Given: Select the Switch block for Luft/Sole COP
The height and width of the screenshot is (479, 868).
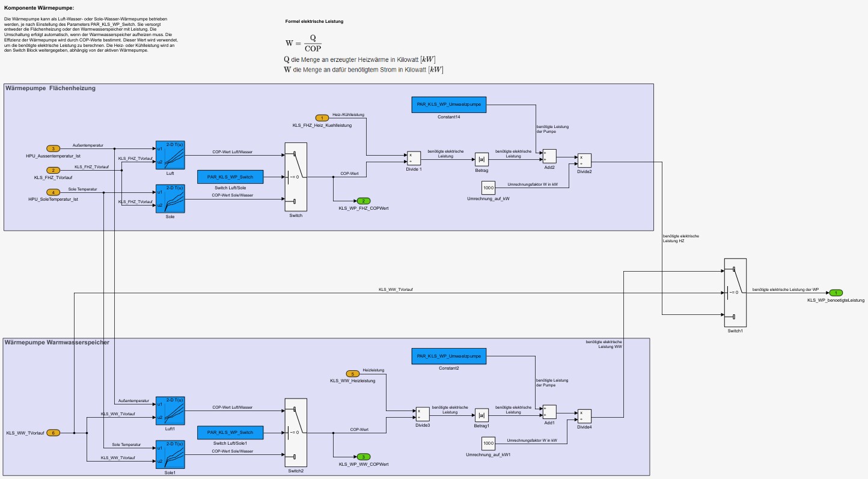Looking at the screenshot, I should point(295,177).
